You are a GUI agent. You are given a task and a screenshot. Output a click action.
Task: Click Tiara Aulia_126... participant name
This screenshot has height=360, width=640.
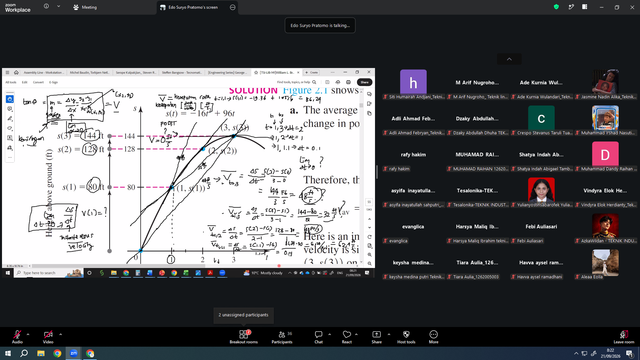(477, 262)
